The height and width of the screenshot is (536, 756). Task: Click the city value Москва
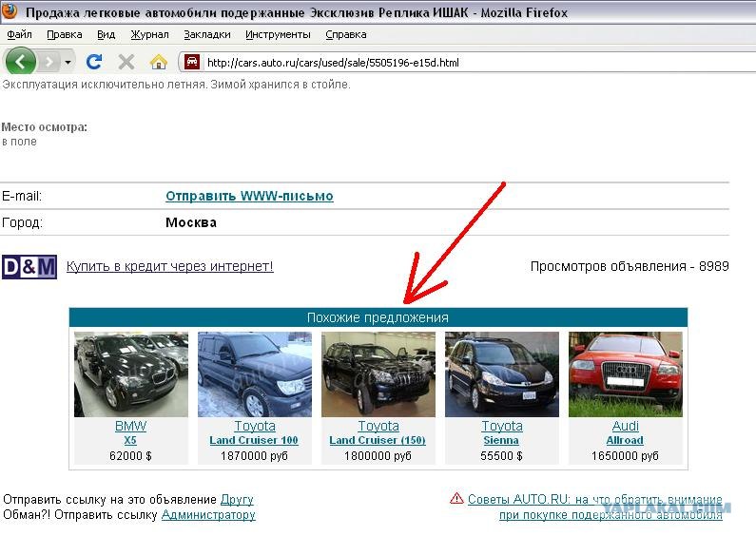191,222
